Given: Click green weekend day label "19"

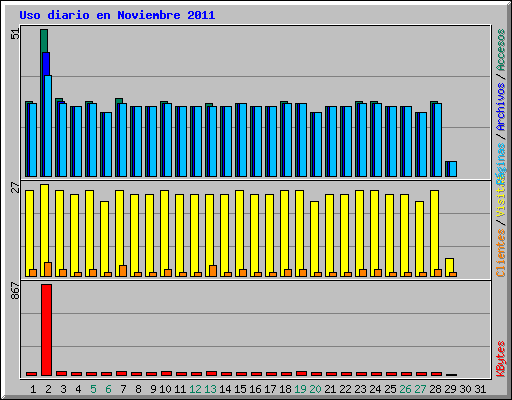Looking at the screenshot, I should [x=300, y=389].
